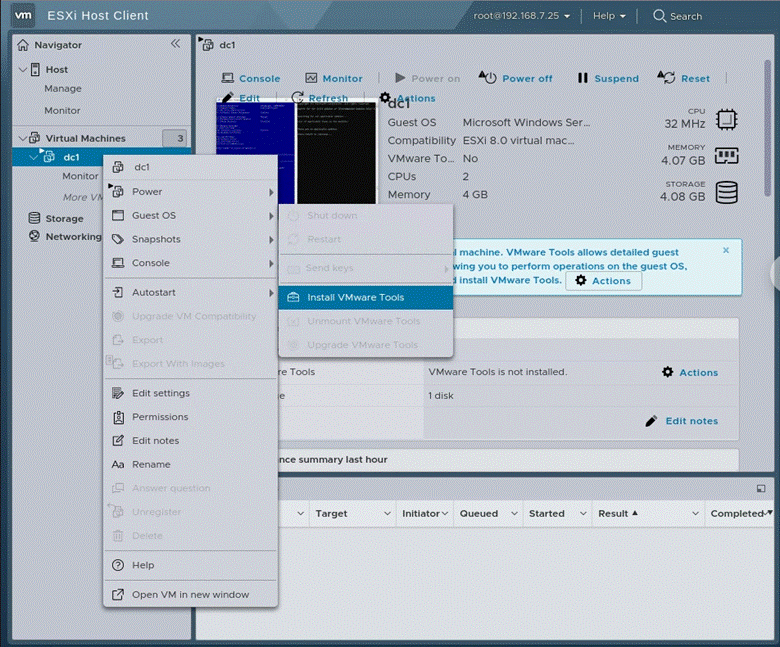The image size is (780, 647).
Task: Collapse the Virtual Machines tree node
Action: [22, 138]
